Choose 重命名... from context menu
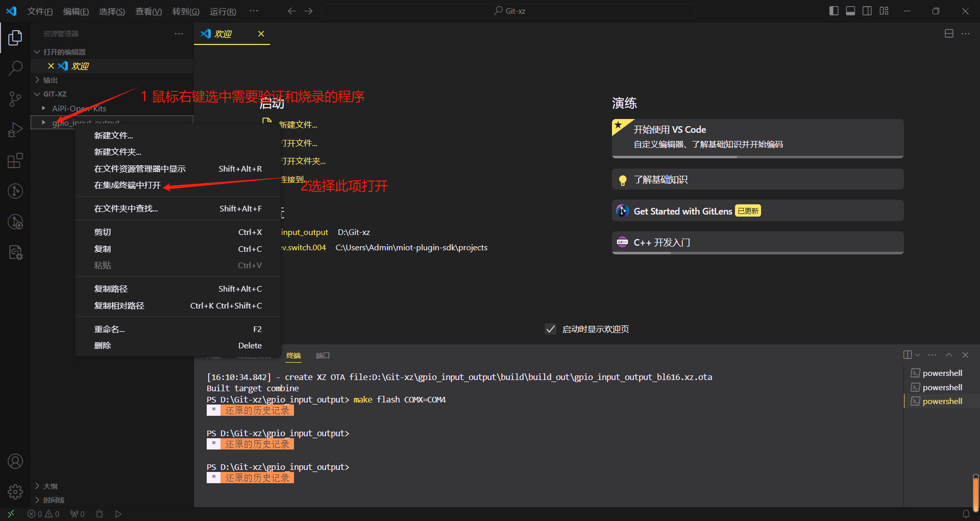The height and width of the screenshot is (521, 980). 178,329
